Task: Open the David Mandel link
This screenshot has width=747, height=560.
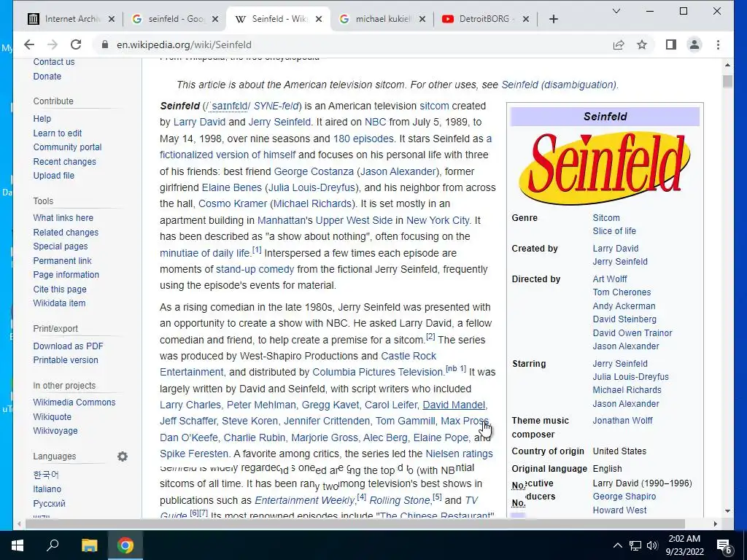Action: [x=454, y=405]
